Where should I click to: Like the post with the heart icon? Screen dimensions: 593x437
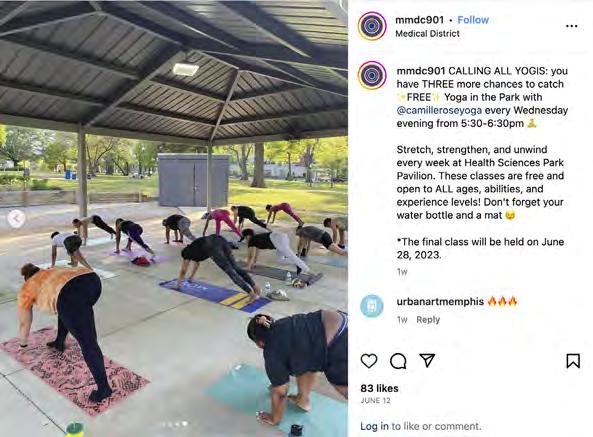pos(369,361)
